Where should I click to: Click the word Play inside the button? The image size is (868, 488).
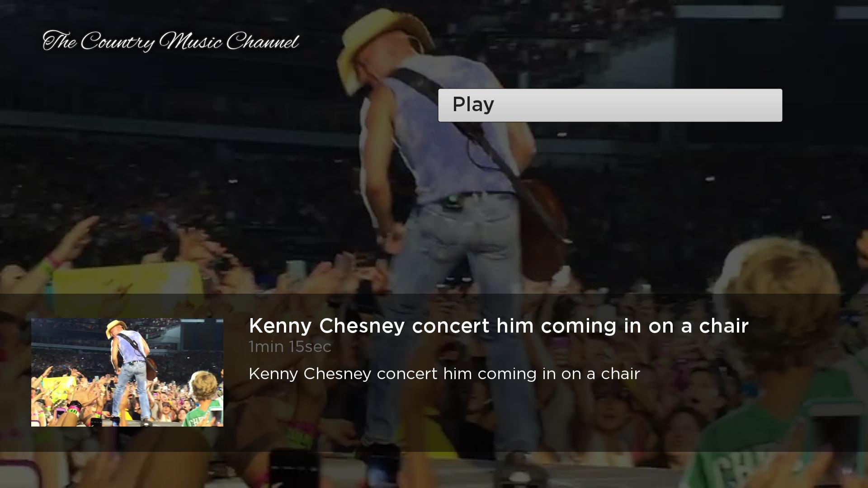(x=473, y=105)
